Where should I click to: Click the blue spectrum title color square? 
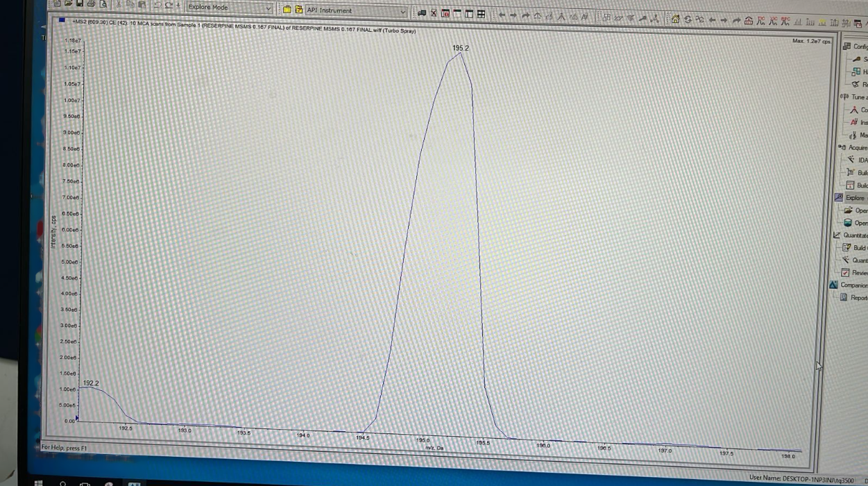(62, 20)
